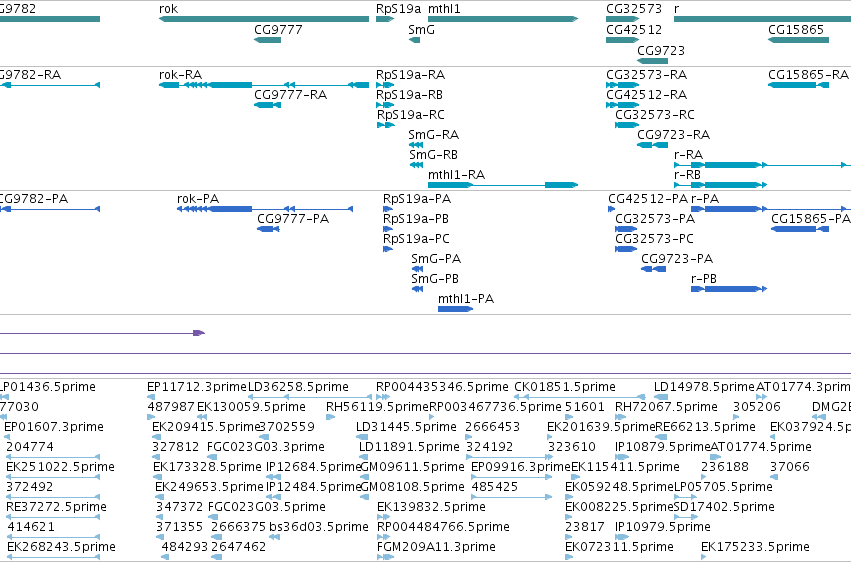The width and height of the screenshot is (851, 562).
Task: Select the EK139832.5prime EST label
Action: click(431, 508)
